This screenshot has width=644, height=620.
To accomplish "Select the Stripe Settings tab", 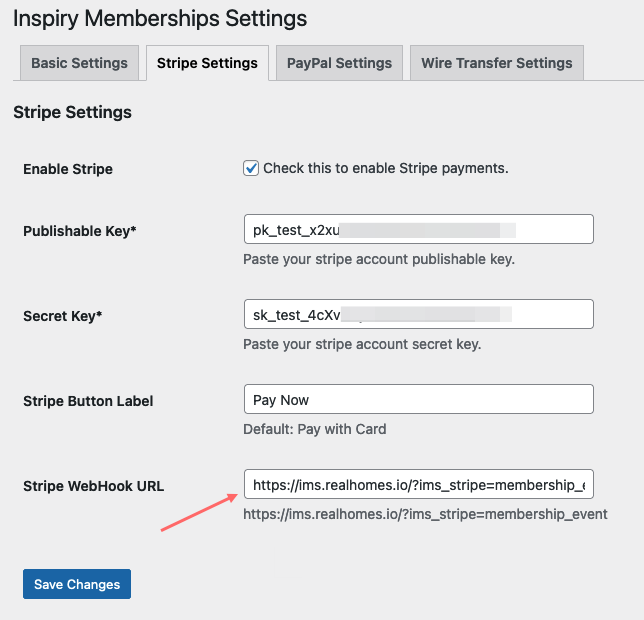I will pyautogui.click(x=207, y=63).
